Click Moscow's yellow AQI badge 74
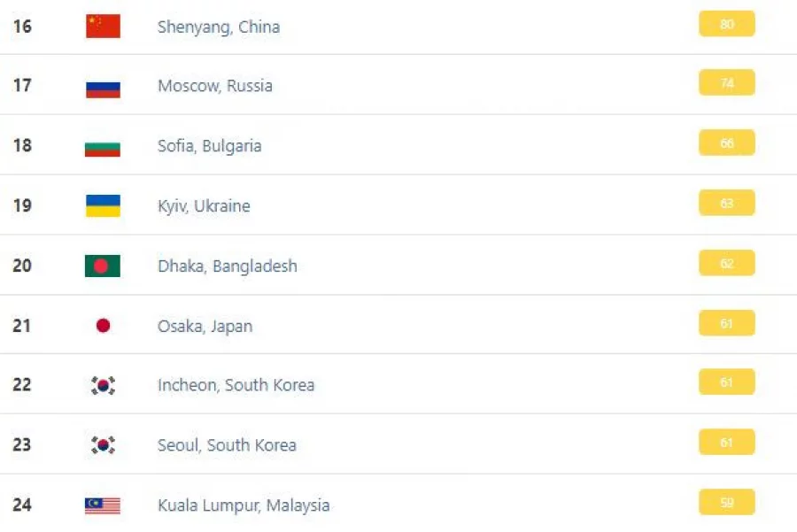The image size is (797, 532). click(x=727, y=83)
